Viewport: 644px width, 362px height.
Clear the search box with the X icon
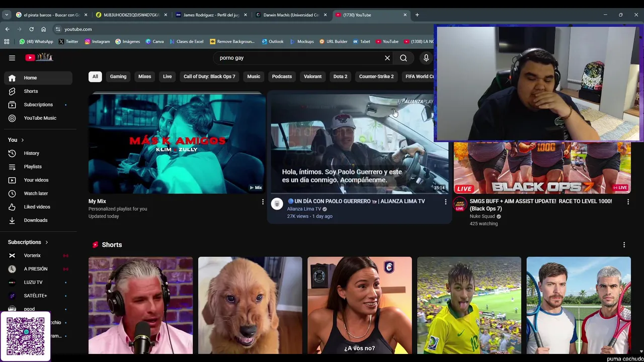(387, 58)
